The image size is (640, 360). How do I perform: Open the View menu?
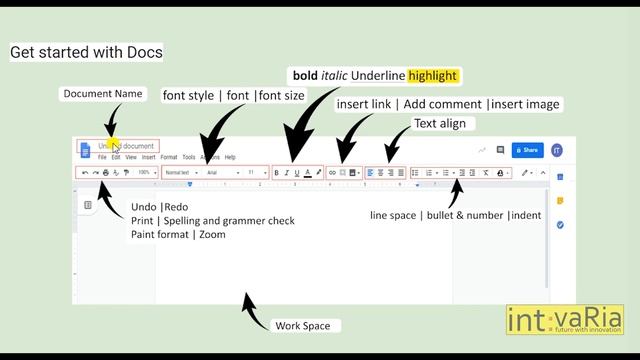point(131,157)
